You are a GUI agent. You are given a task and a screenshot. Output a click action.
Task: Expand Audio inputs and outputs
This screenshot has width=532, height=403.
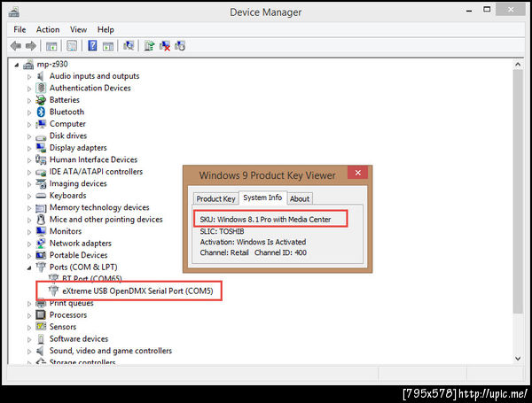tap(29, 77)
